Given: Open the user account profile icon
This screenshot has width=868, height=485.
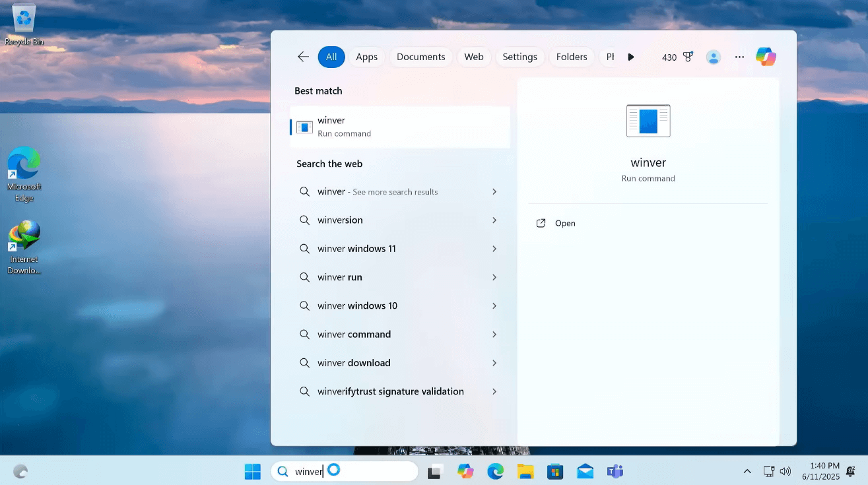Looking at the screenshot, I should [x=714, y=57].
